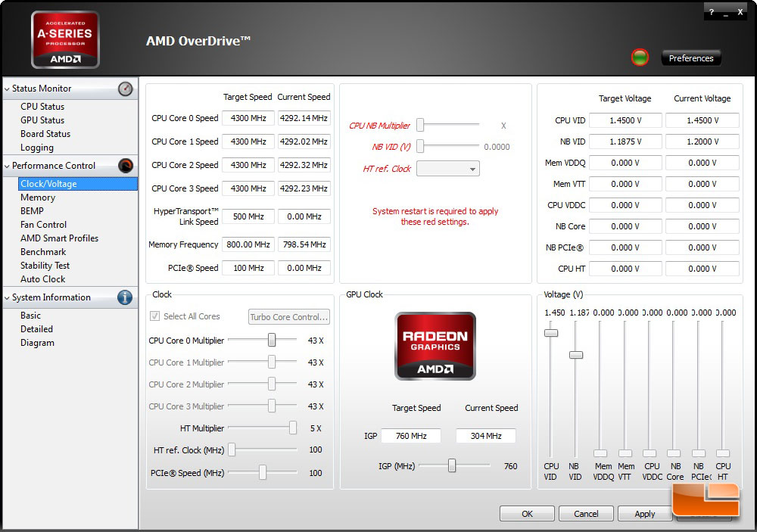Collapse the Performance Control section
The height and width of the screenshot is (532, 757).
[7, 166]
